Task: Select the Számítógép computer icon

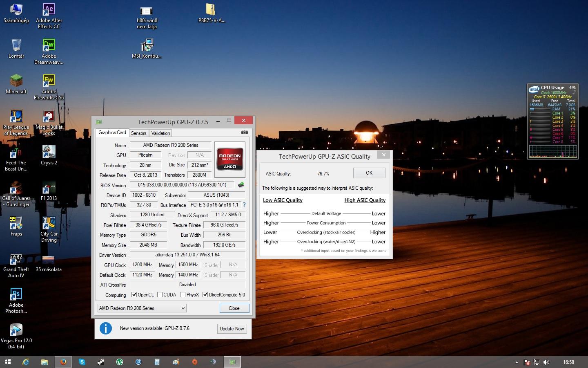Action: pos(16,13)
